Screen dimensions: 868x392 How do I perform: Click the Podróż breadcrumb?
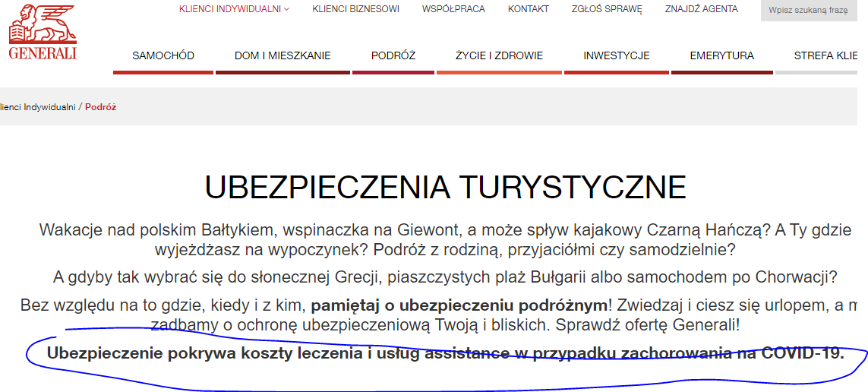(x=101, y=107)
